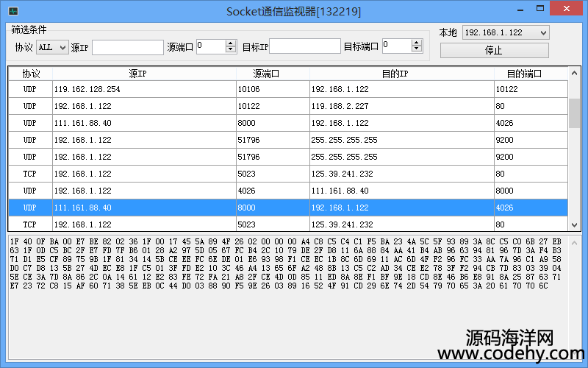Open the 协议 protocol dropdown showing ALL
The image size is (588, 368).
52,47
